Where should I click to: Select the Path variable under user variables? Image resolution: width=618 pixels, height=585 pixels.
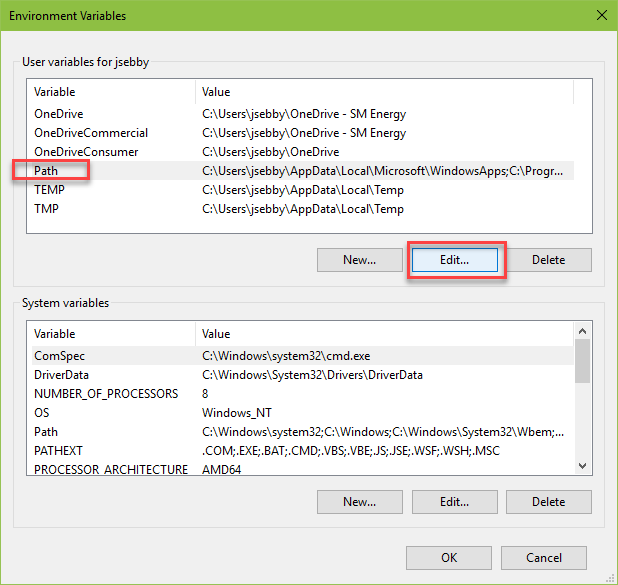point(303,171)
